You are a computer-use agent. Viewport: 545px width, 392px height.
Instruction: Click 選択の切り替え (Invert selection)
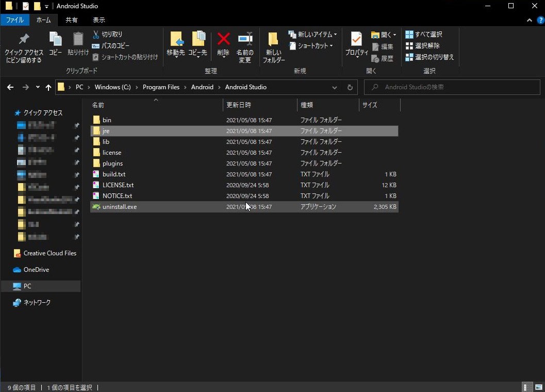tap(430, 57)
